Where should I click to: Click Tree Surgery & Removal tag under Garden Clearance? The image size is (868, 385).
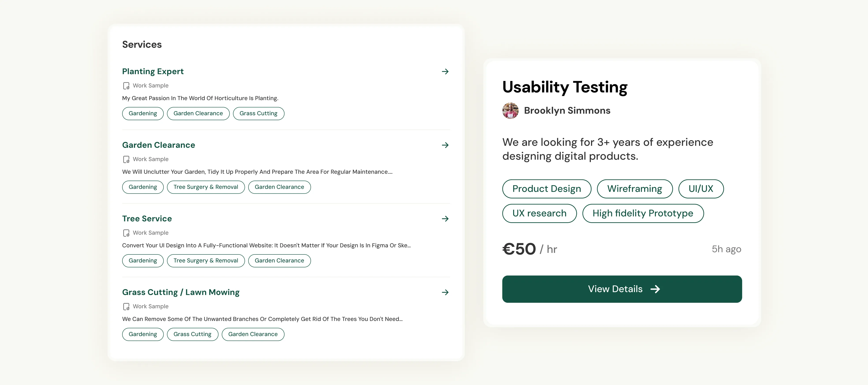pyautogui.click(x=206, y=187)
